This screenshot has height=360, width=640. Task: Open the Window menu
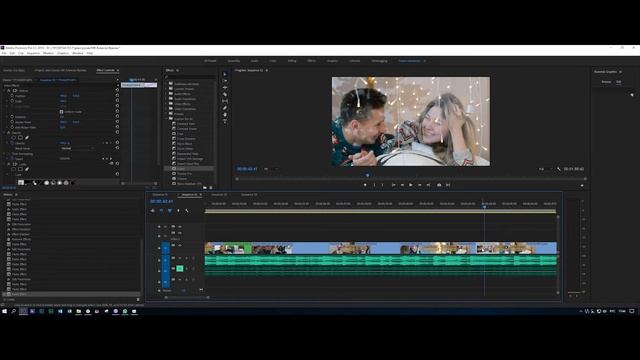coord(78,53)
